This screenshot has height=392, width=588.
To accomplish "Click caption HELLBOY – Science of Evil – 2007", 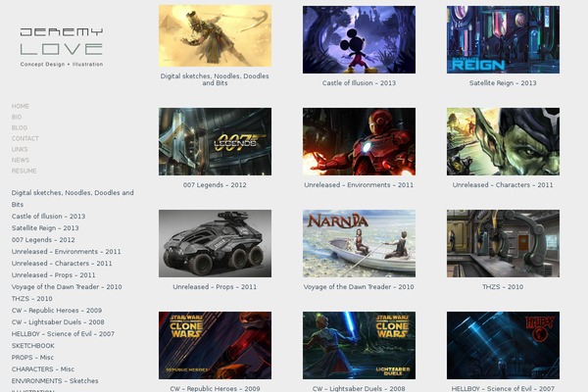I will pyautogui.click(x=503, y=388).
